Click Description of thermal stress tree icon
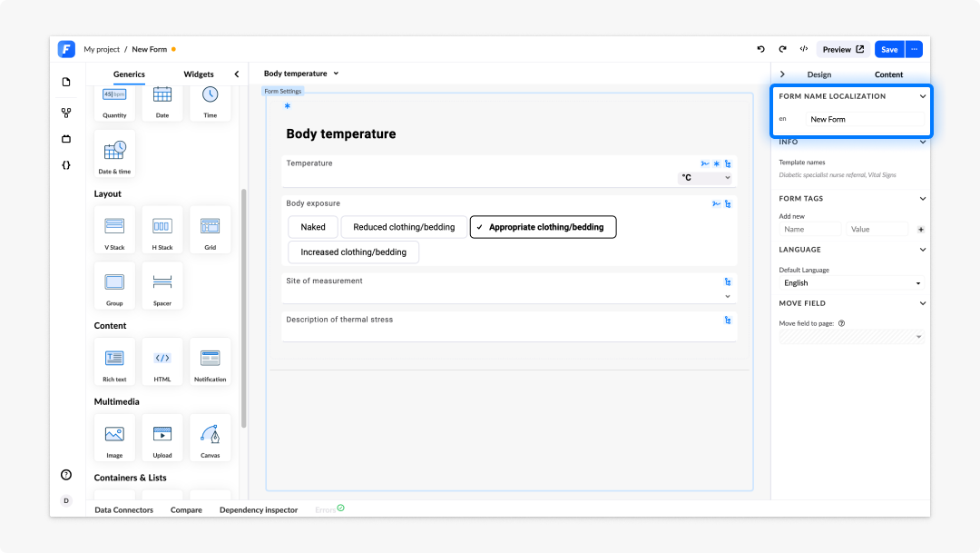This screenshot has width=980, height=553. click(728, 321)
